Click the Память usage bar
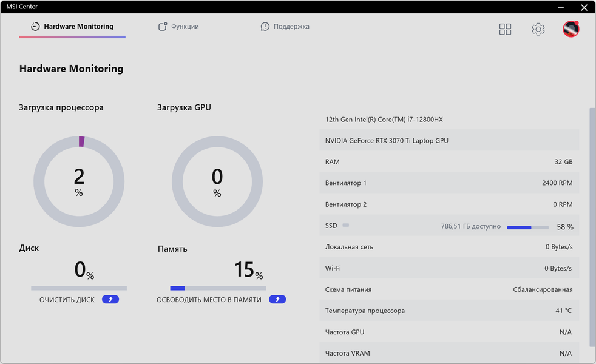This screenshot has width=596, height=364. (218, 288)
